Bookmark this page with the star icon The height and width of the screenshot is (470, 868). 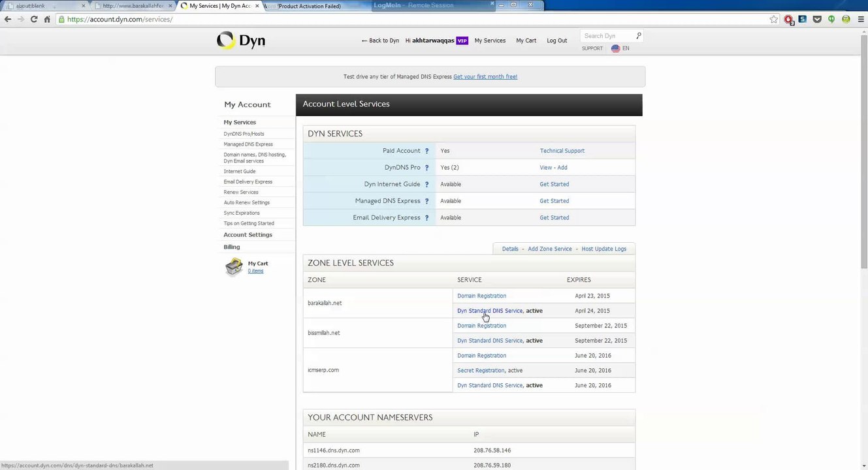click(774, 20)
